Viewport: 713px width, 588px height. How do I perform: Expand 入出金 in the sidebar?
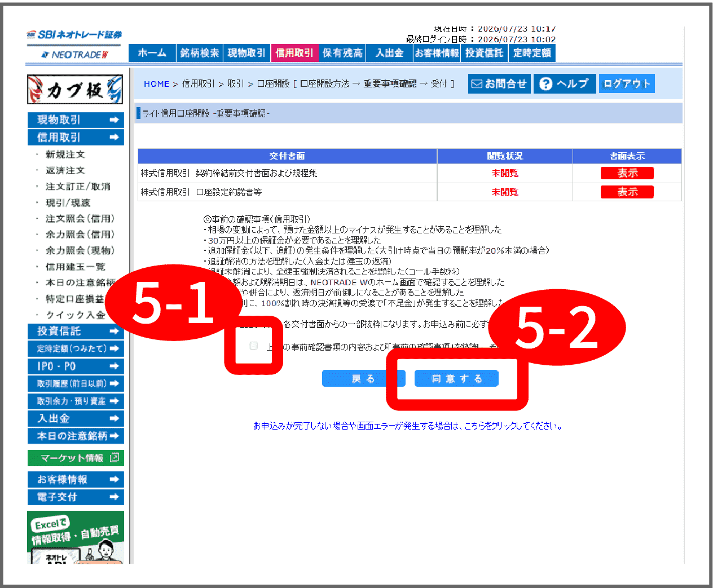click(x=76, y=418)
